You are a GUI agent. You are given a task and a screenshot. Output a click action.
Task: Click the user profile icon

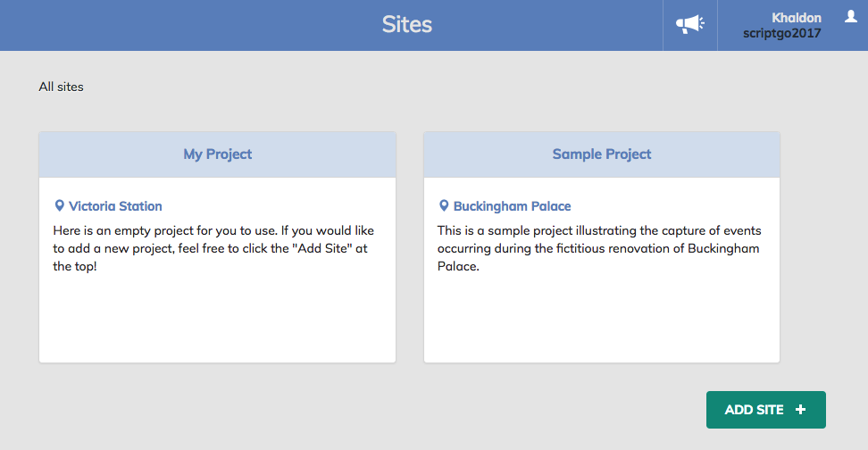(x=851, y=17)
